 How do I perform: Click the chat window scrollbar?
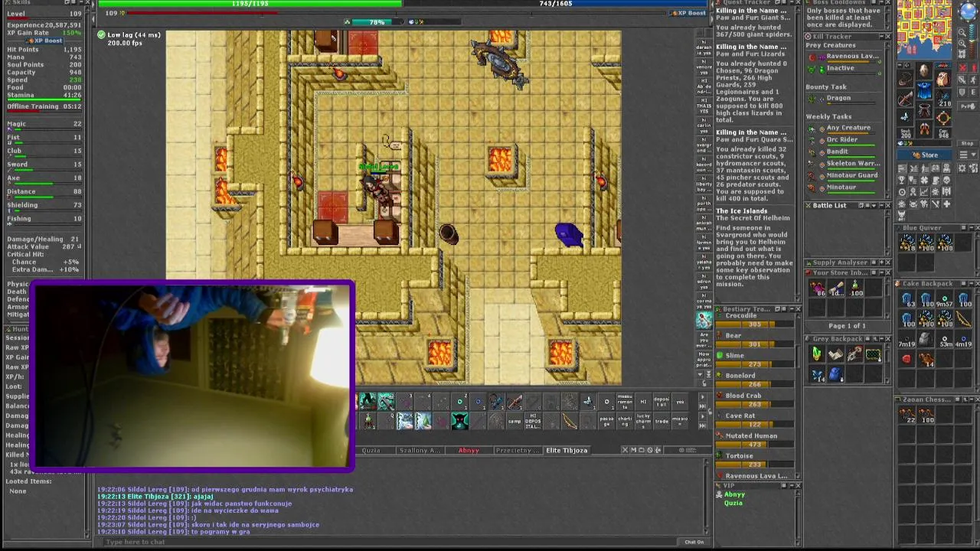pyautogui.click(x=706, y=497)
